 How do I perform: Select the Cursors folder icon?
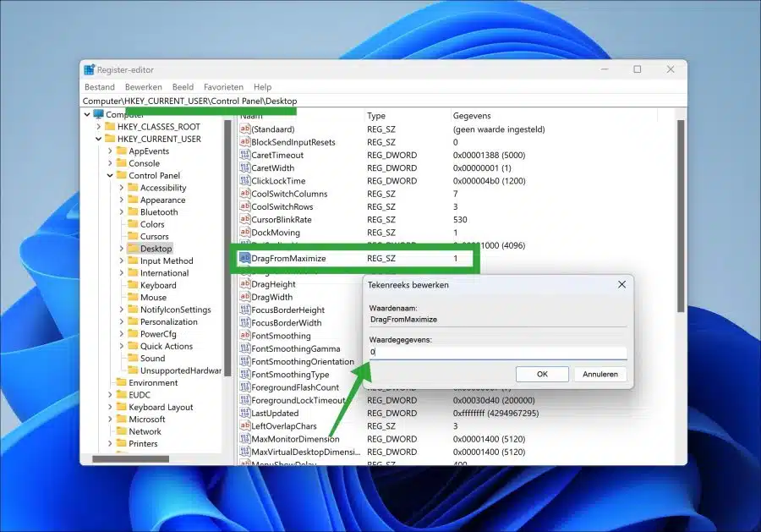(x=133, y=236)
